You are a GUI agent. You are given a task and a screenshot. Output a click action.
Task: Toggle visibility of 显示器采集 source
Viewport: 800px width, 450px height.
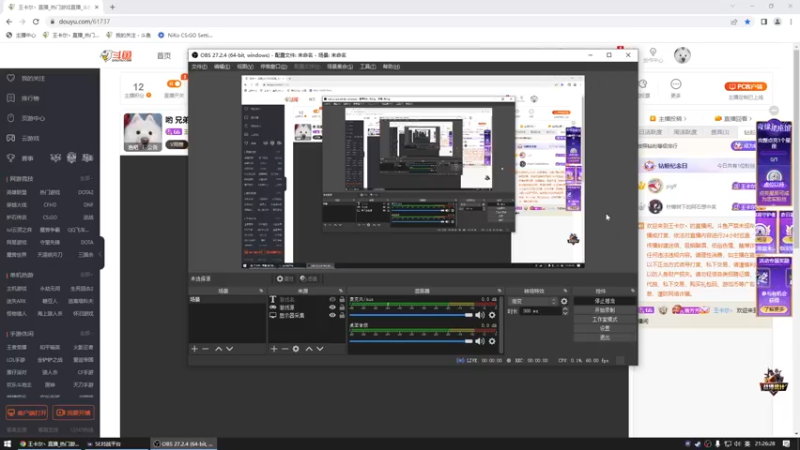coord(332,315)
